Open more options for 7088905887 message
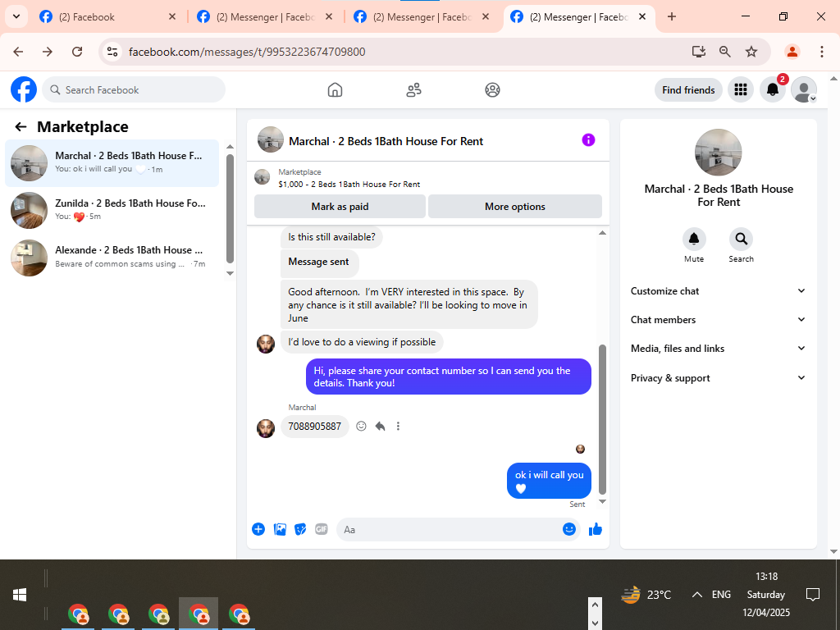This screenshot has width=840, height=630. tap(398, 426)
